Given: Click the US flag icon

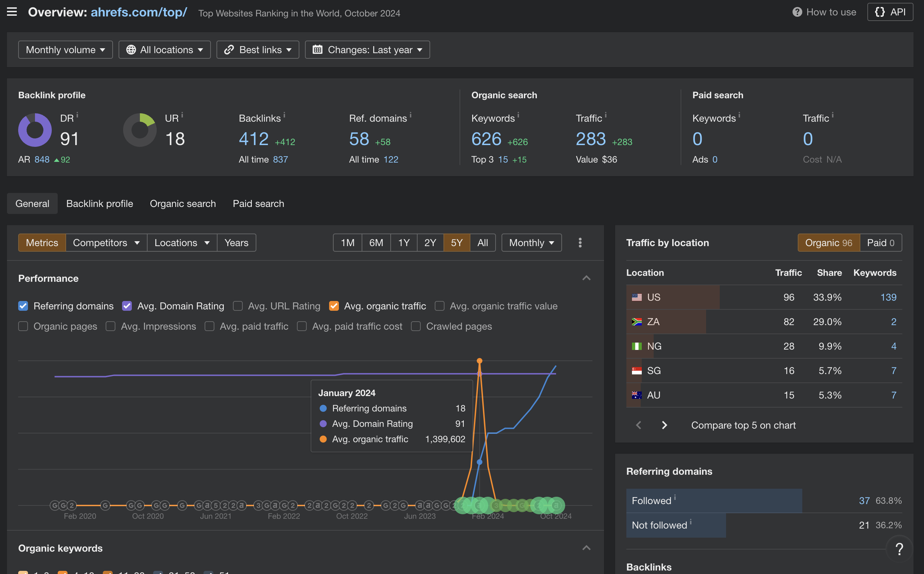Looking at the screenshot, I should 637,297.
